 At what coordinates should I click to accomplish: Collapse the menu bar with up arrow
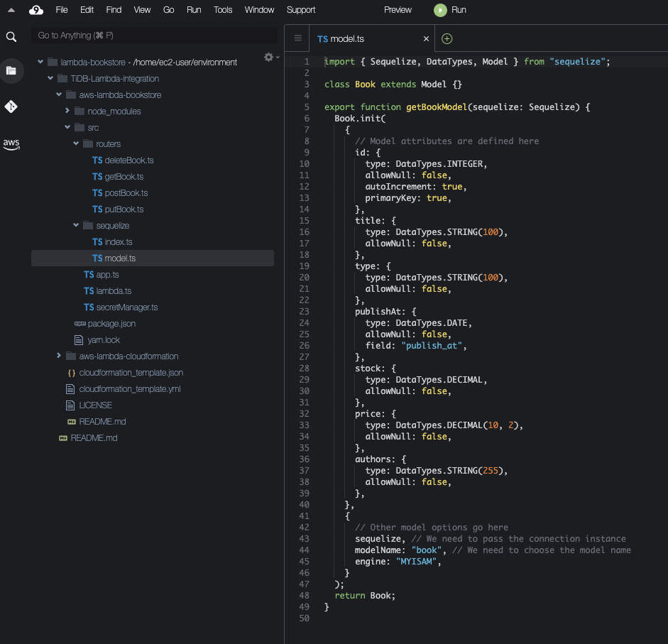point(11,10)
